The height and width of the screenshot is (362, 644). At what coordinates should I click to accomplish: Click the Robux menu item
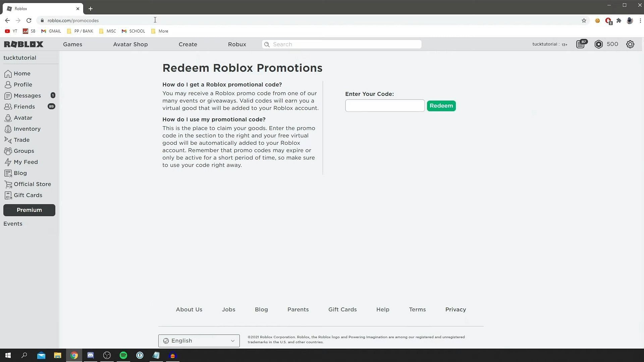[236, 44]
